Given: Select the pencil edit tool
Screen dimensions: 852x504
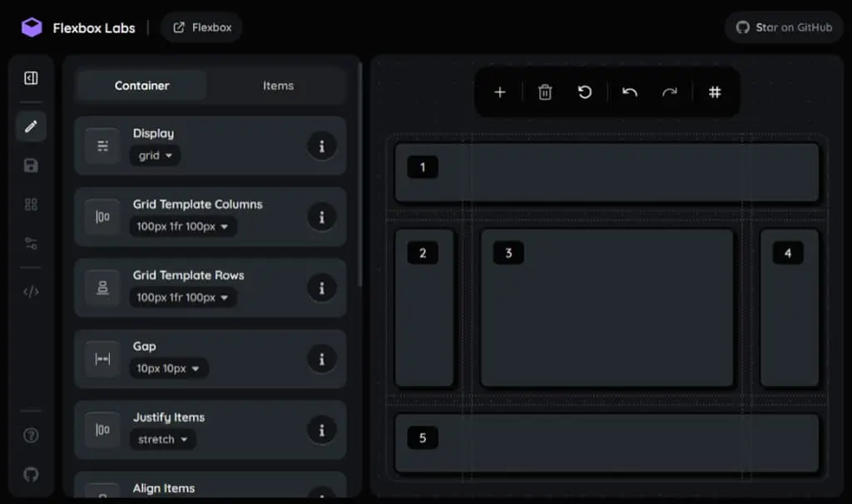Looking at the screenshot, I should click(x=31, y=126).
